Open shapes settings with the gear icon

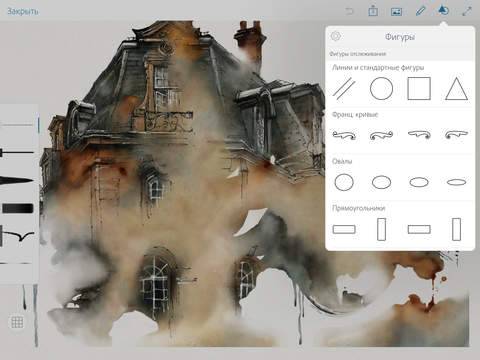[x=336, y=36]
